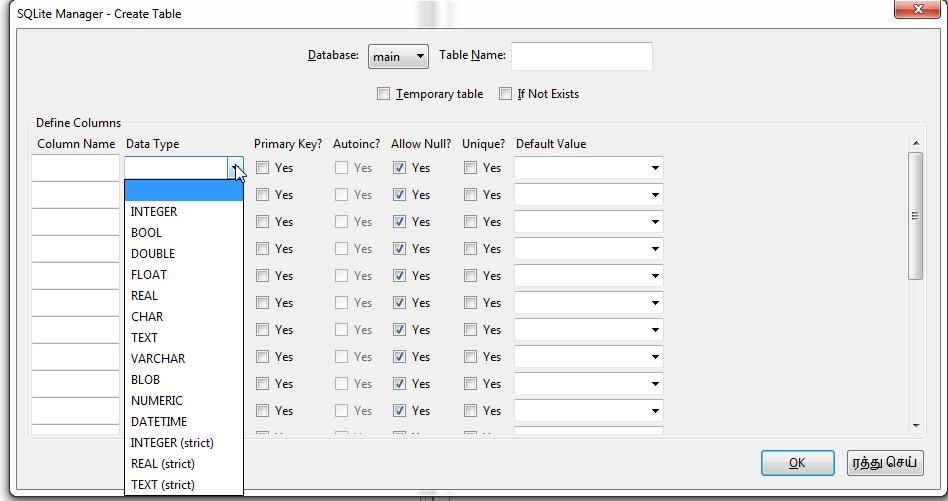The width and height of the screenshot is (948, 501).
Task: Enable Unique checkbox for first column
Action: point(470,168)
